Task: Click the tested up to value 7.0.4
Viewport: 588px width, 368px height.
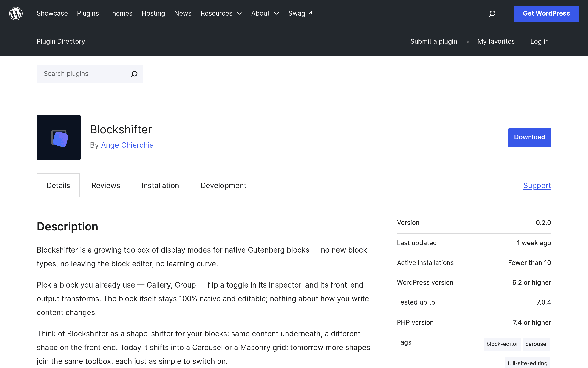Action: [544, 302]
